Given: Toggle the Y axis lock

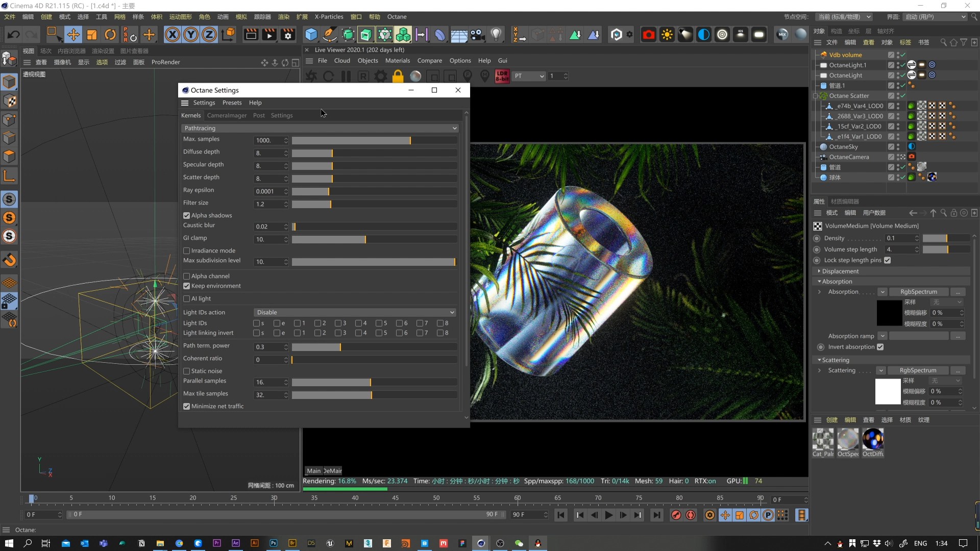Looking at the screenshot, I should coord(191,35).
